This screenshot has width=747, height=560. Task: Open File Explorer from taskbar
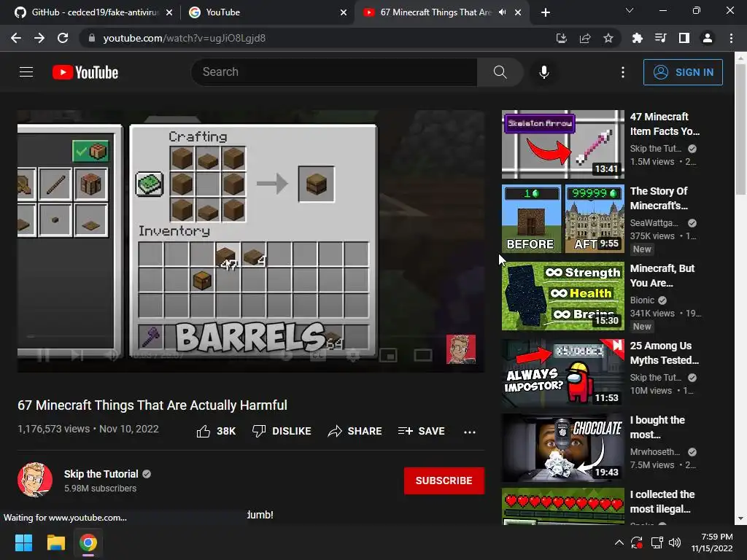coord(55,542)
